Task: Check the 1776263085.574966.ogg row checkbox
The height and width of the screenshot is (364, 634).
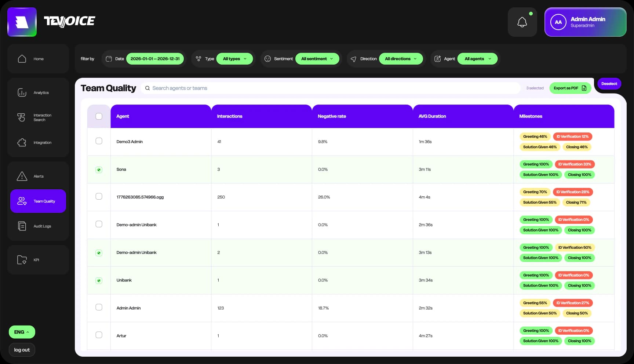Action: [99, 196]
